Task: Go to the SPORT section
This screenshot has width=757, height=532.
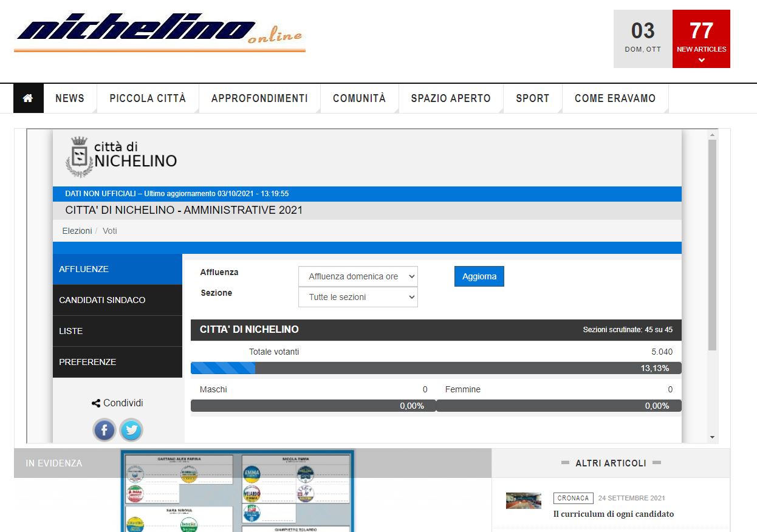Action: 532,98
